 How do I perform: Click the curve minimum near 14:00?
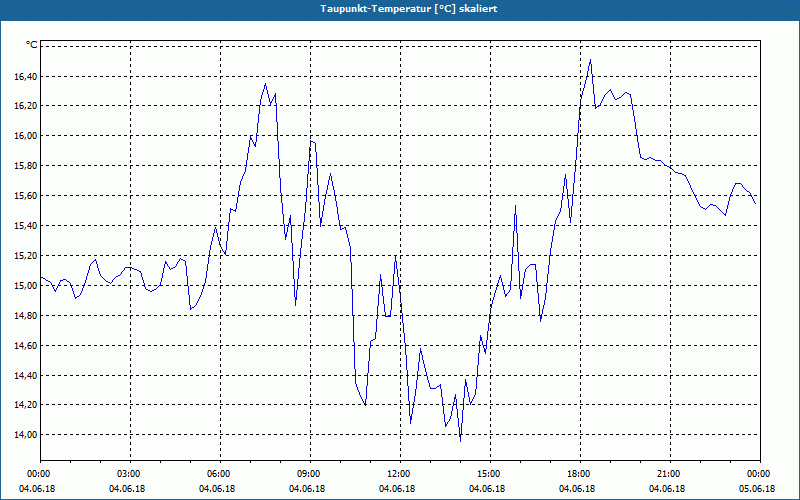[x=460, y=441]
